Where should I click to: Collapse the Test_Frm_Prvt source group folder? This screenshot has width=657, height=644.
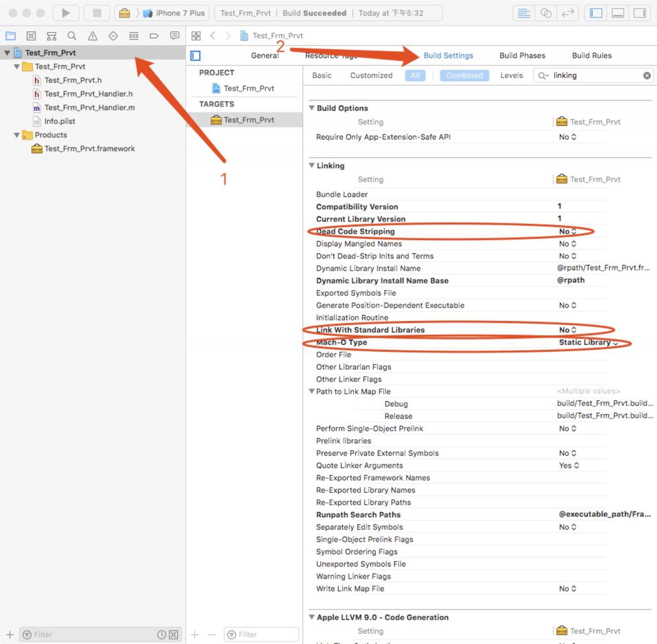[x=17, y=66]
